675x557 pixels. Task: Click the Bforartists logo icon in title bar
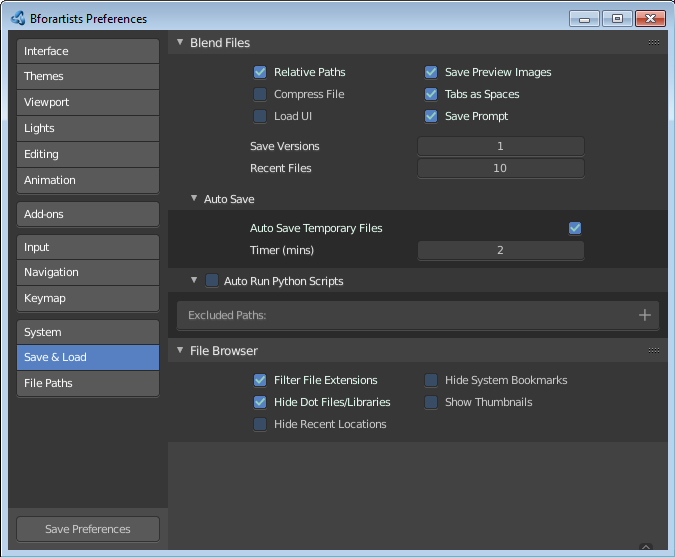18,19
